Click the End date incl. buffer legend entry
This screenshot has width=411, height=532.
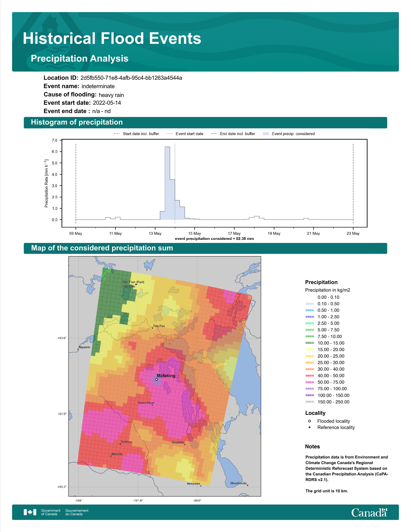pyautogui.click(x=233, y=134)
